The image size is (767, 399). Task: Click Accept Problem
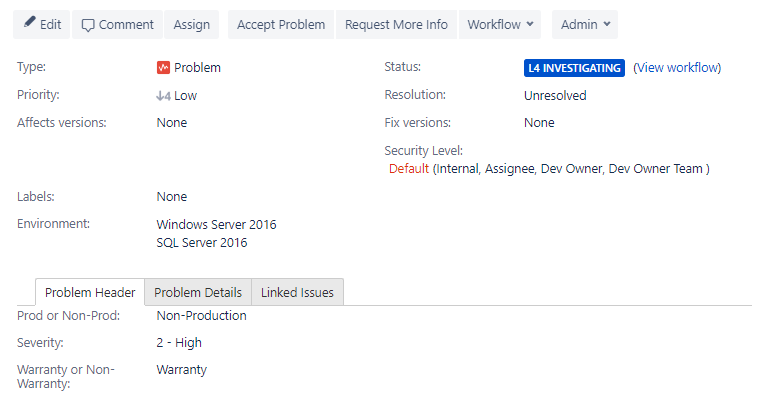281,24
